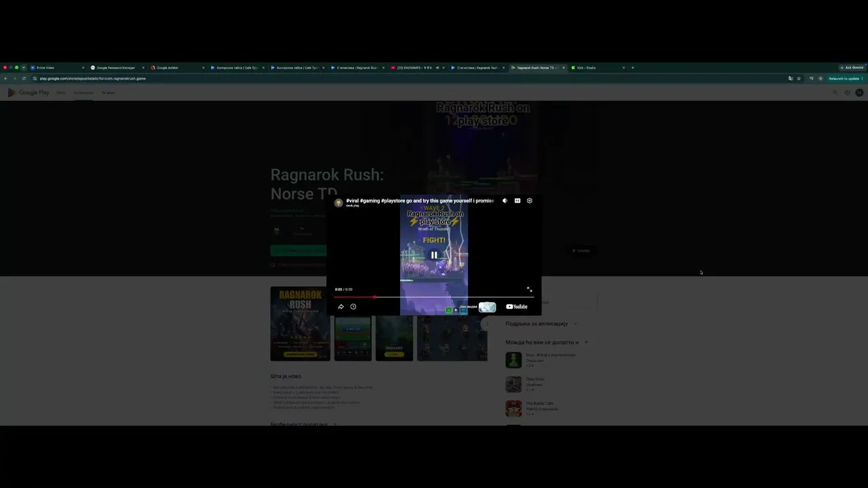Open the Можда ће вам се допасти arrow
Image resolution: width=868 pixels, height=488 pixels.
click(586, 342)
